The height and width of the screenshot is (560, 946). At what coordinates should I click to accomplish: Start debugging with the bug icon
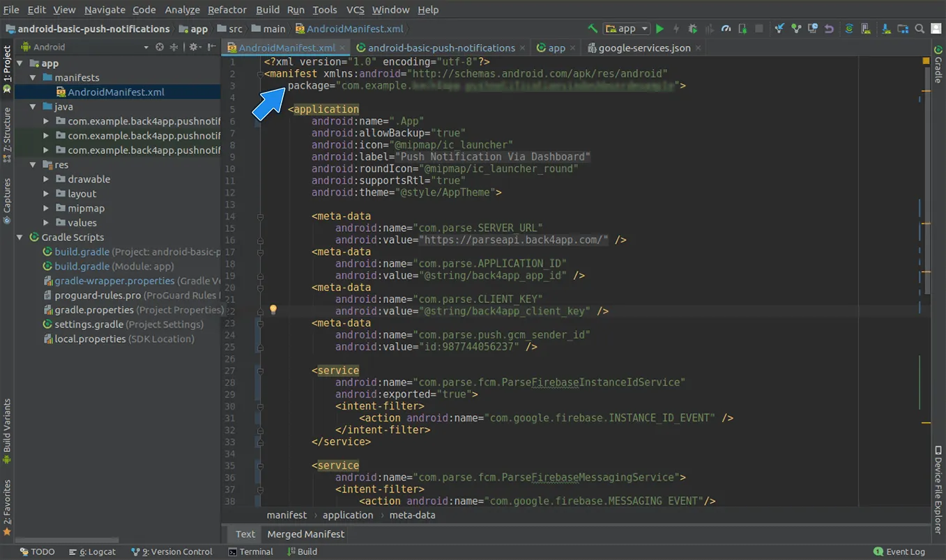click(x=692, y=29)
